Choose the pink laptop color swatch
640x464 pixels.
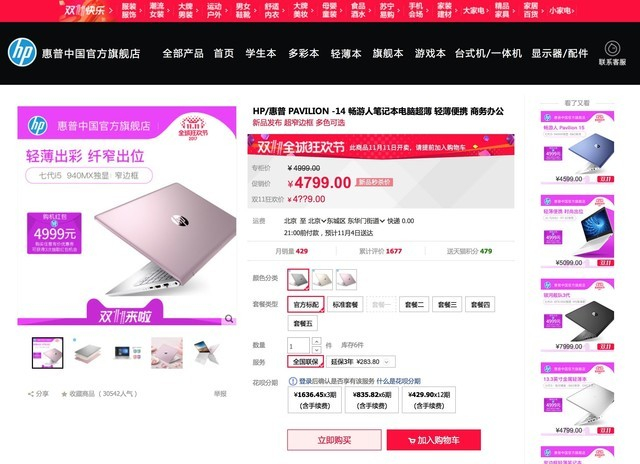pos(347,280)
